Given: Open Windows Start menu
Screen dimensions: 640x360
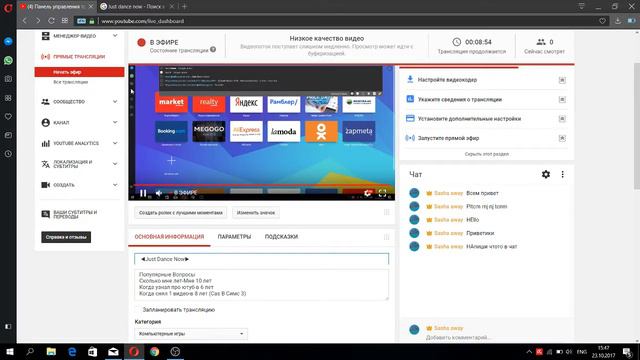Looking at the screenshot, I should (x=9, y=351).
